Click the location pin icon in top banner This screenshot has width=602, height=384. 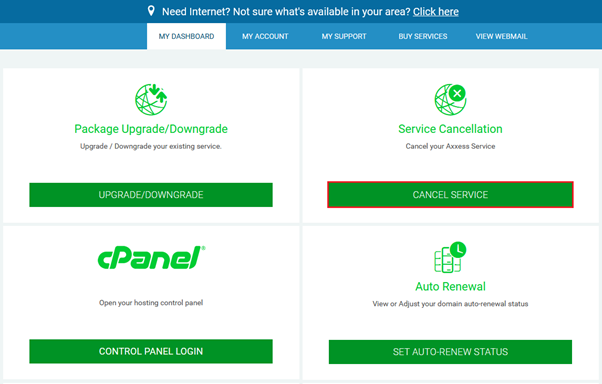point(151,11)
